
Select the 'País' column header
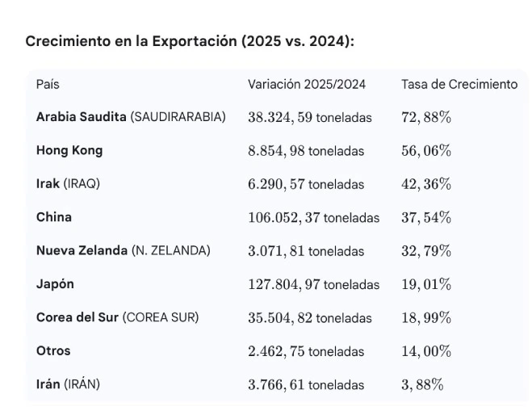(48, 84)
